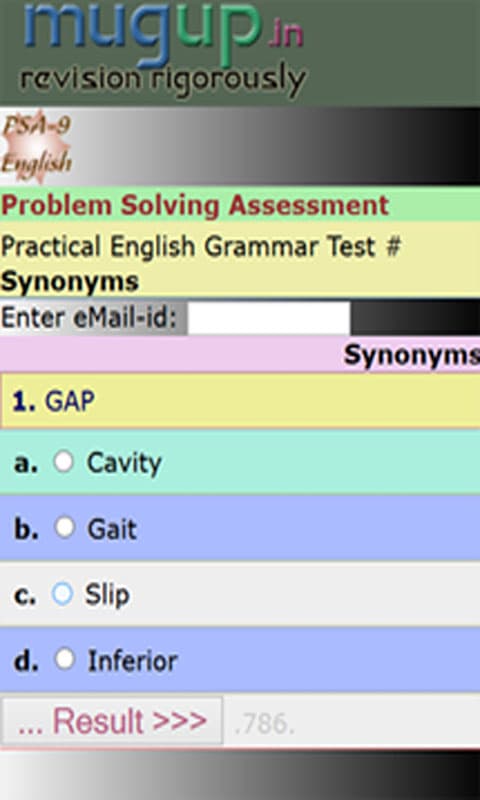Click the Problem Solving Assessment heading

pos(195,206)
